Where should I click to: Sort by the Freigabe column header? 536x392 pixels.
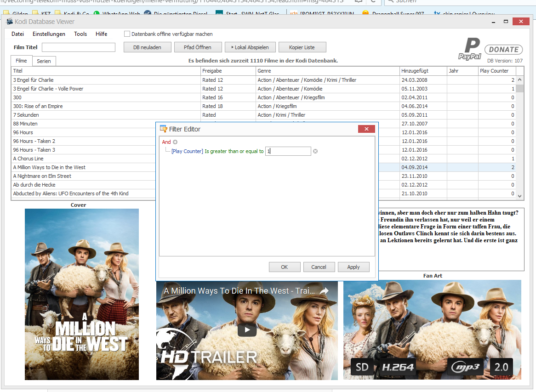(228, 71)
